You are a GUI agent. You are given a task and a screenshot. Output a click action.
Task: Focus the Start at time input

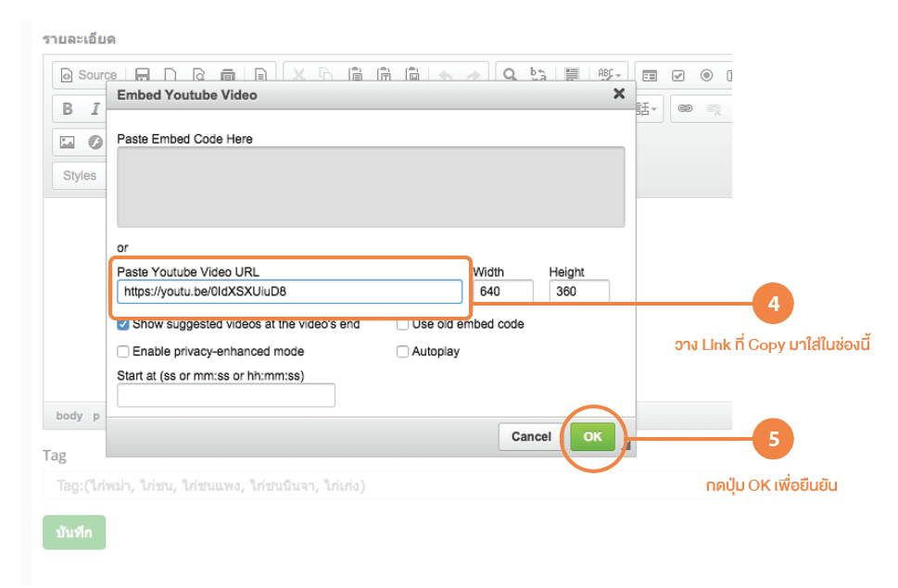(225, 395)
